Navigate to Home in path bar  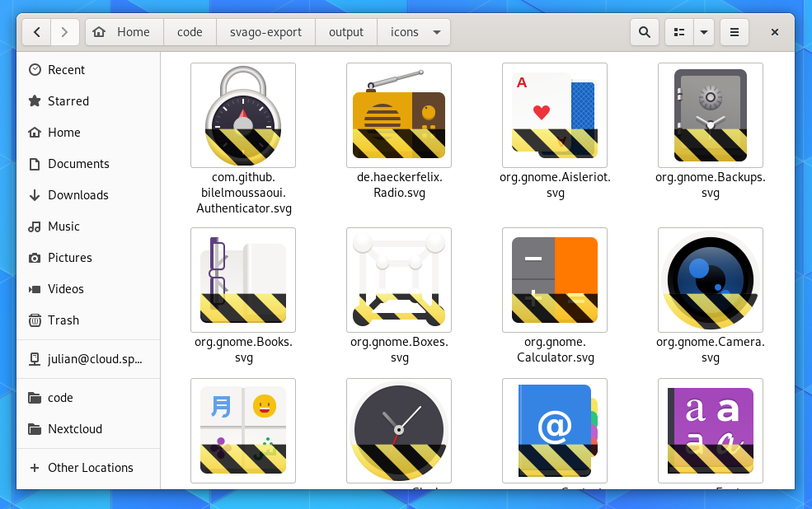[x=124, y=32]
